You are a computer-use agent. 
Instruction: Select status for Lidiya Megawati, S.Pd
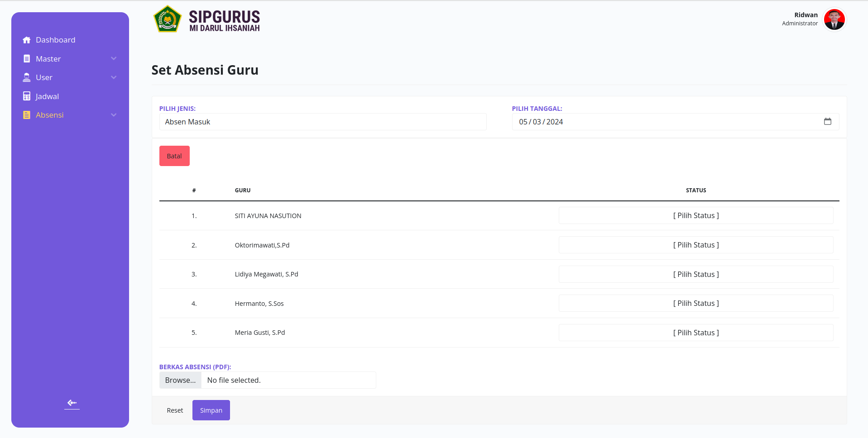[696, 274]
